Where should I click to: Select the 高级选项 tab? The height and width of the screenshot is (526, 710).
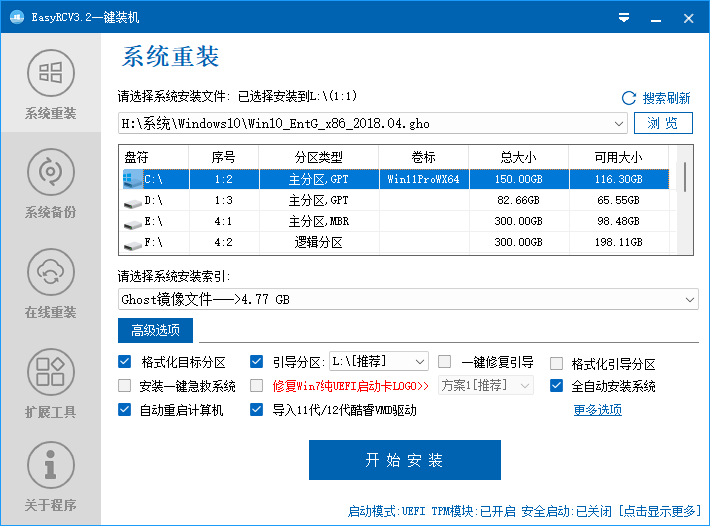coord(155,331)
